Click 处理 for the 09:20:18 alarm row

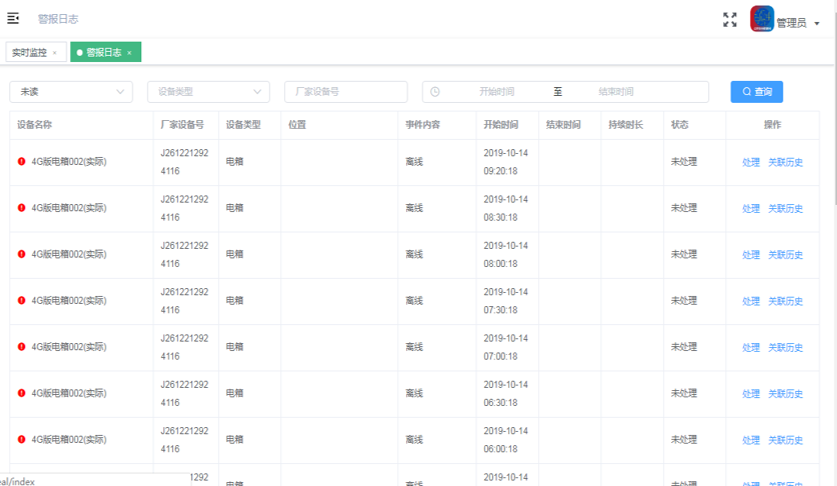[751, 162]
